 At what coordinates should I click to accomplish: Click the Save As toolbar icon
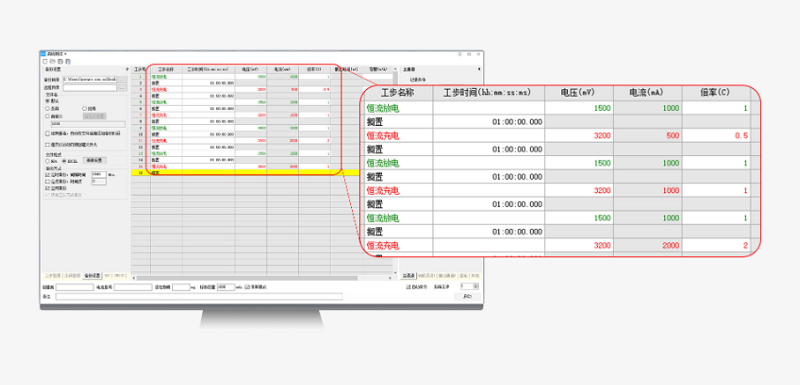(x=68, y=61)
